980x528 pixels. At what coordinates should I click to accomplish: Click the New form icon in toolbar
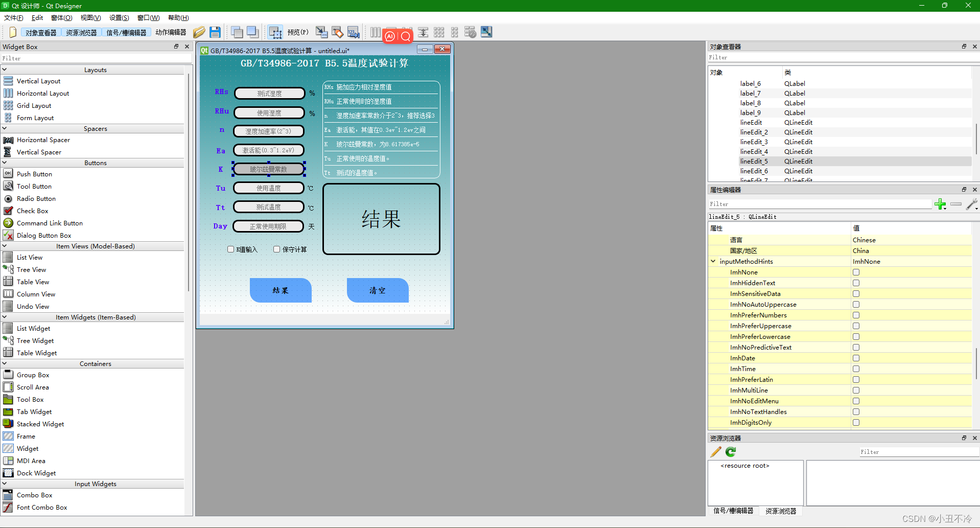[x=13, y=32]
